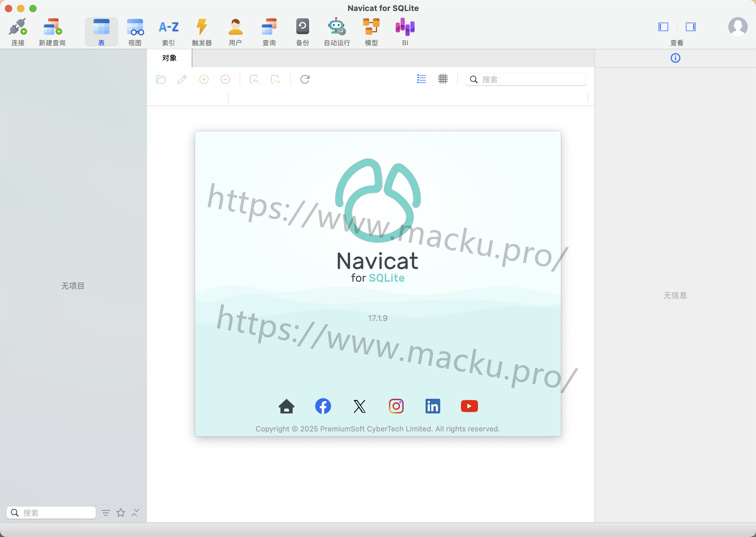
Task: Click the collapse all arrows icon
Action: [x=135, y=513]
